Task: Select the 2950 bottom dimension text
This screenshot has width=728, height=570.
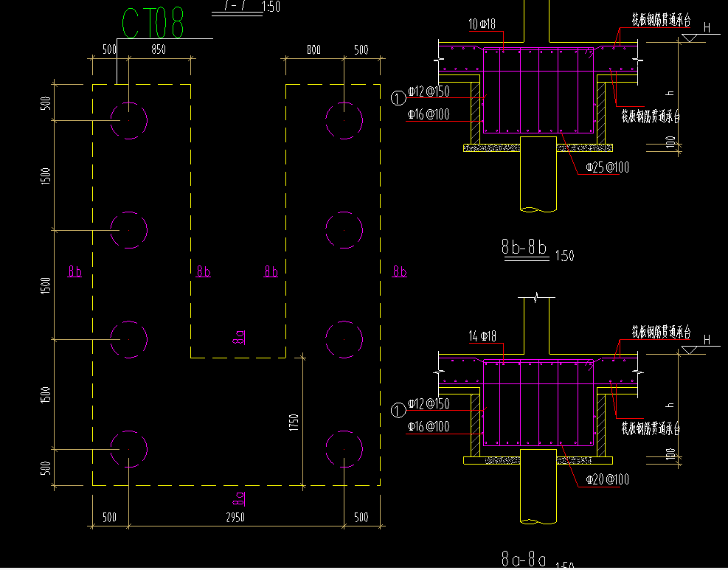Action: 235,517
